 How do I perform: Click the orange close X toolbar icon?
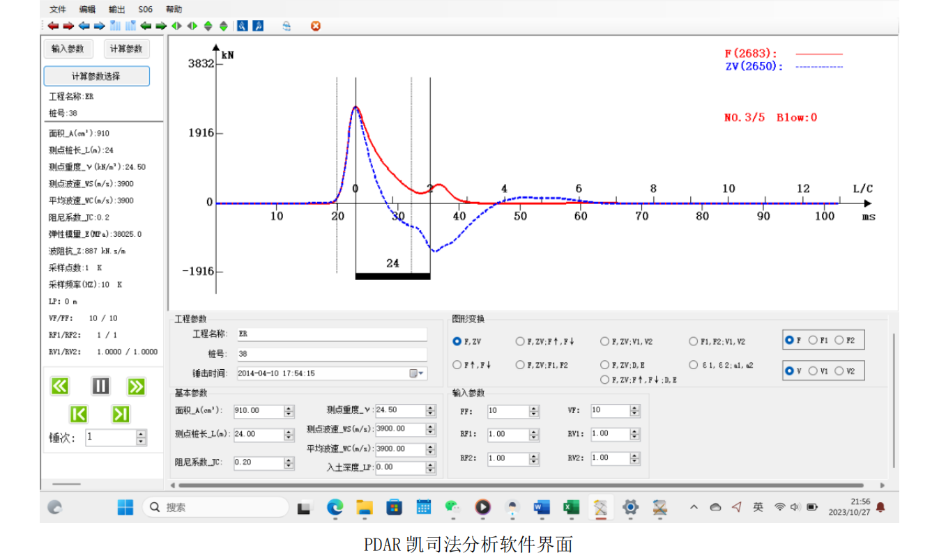click(x=315, y=26)
